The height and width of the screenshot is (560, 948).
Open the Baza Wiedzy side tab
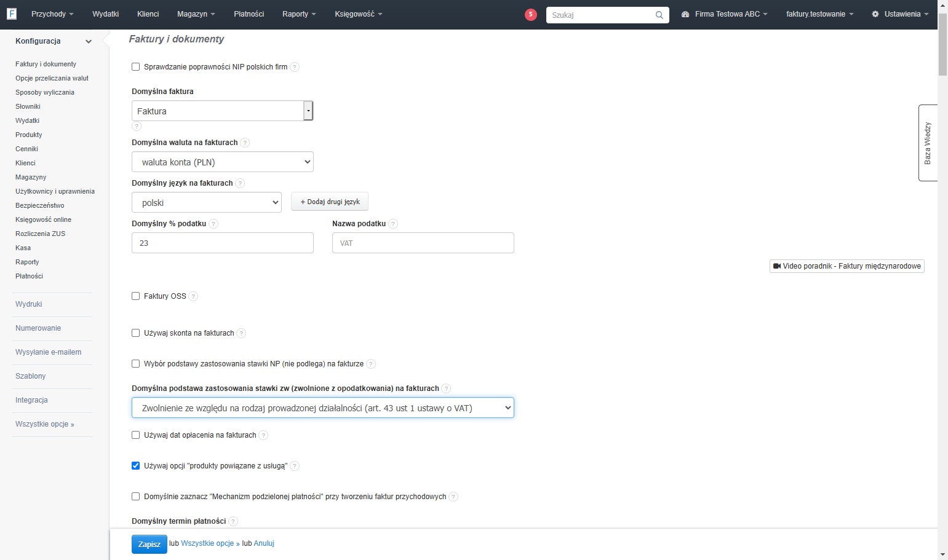tap(928, 143)
